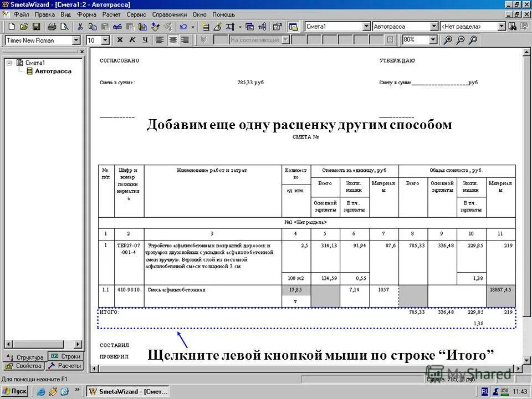Open the Файл menu
The image size is (532, 399).
[x=21, y=14]
